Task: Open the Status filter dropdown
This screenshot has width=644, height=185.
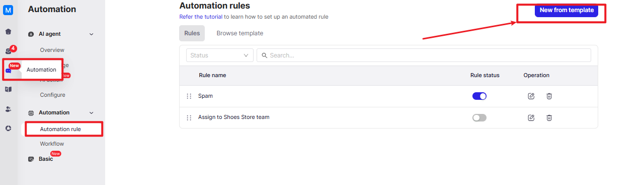Action: (x=219, y=55)
